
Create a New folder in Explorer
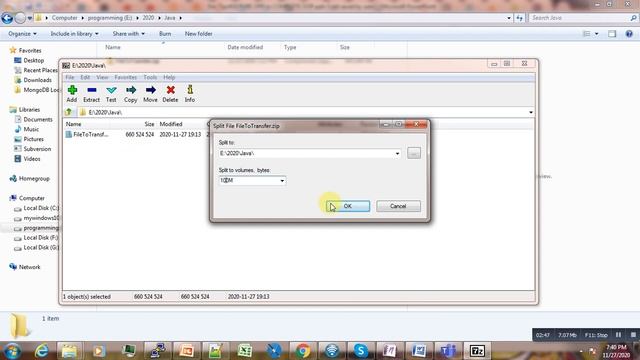(198, 34)
